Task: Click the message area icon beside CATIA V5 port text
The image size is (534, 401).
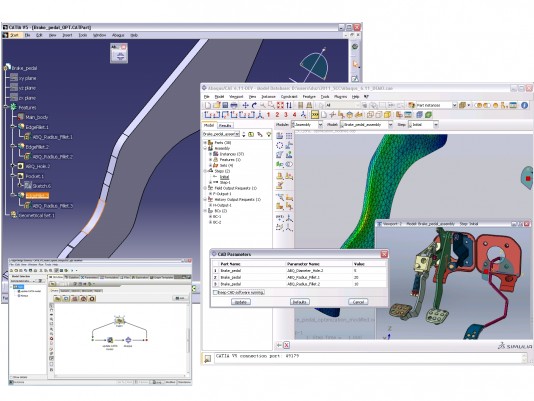Action: (207, 358)
